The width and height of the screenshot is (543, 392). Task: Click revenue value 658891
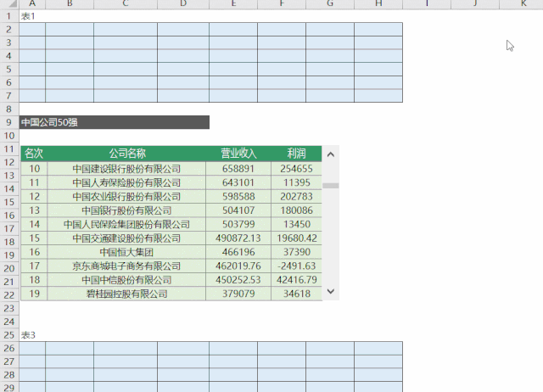238,169
